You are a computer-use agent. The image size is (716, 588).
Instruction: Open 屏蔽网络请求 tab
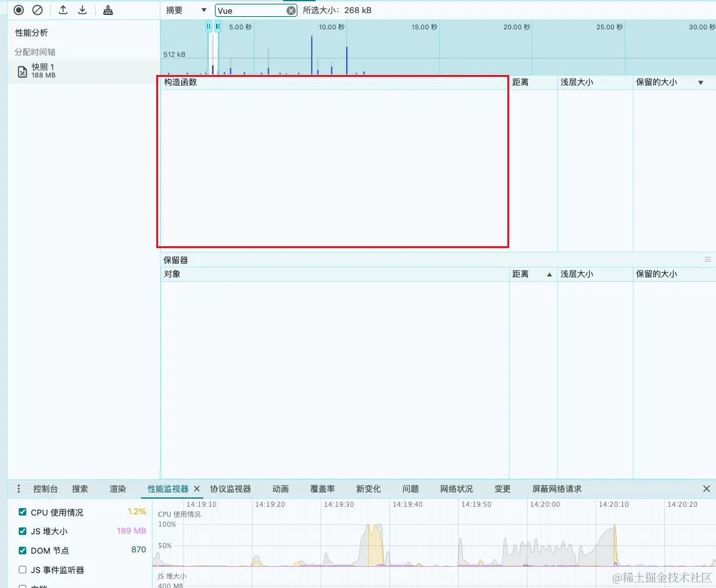(x=557, y=489)
